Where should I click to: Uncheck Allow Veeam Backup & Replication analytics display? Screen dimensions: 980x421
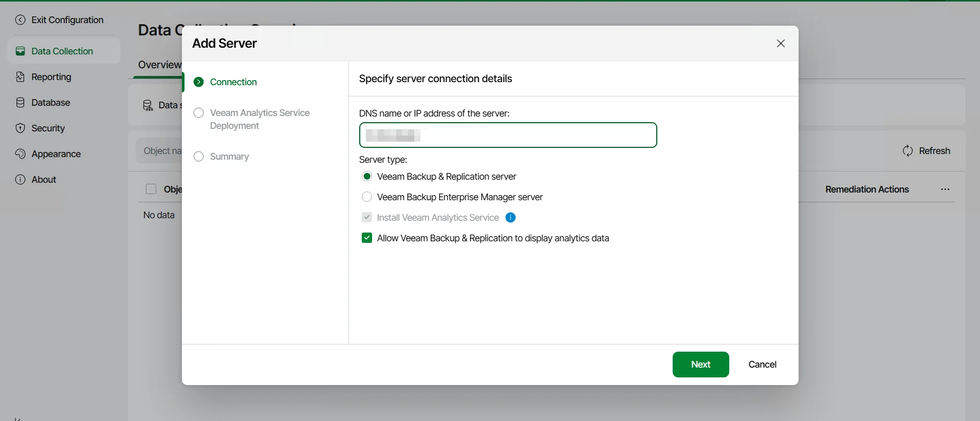point(367,238)
